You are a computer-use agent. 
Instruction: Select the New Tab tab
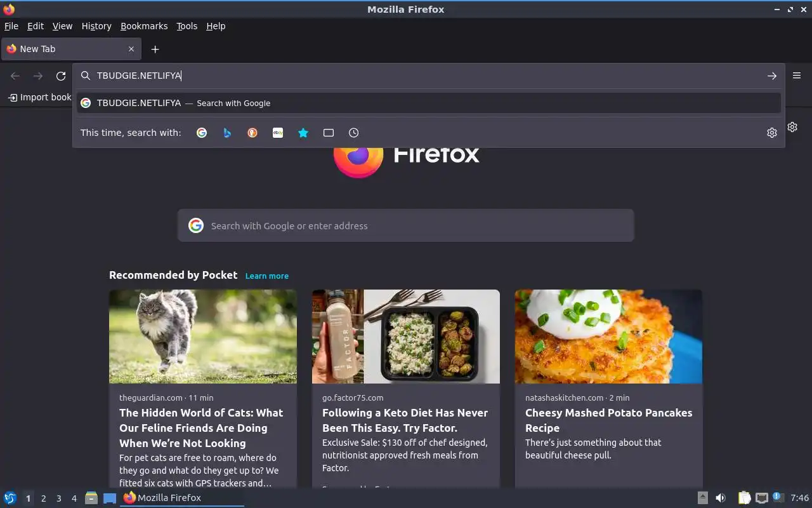[71, 49]
